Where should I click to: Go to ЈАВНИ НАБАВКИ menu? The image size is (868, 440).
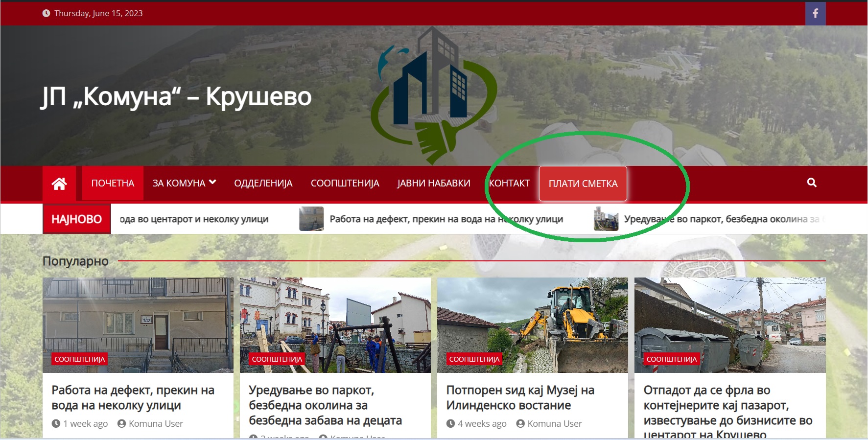coord(434,183)
